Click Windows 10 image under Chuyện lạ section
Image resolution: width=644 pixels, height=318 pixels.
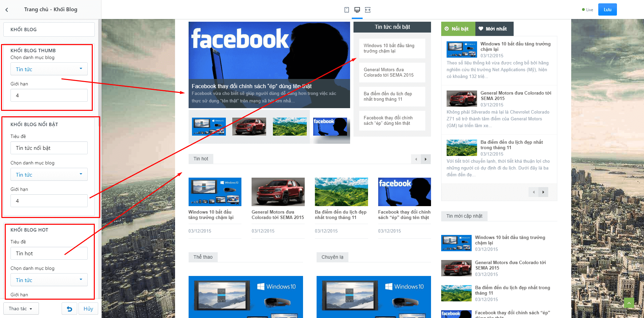pos(374,297)
